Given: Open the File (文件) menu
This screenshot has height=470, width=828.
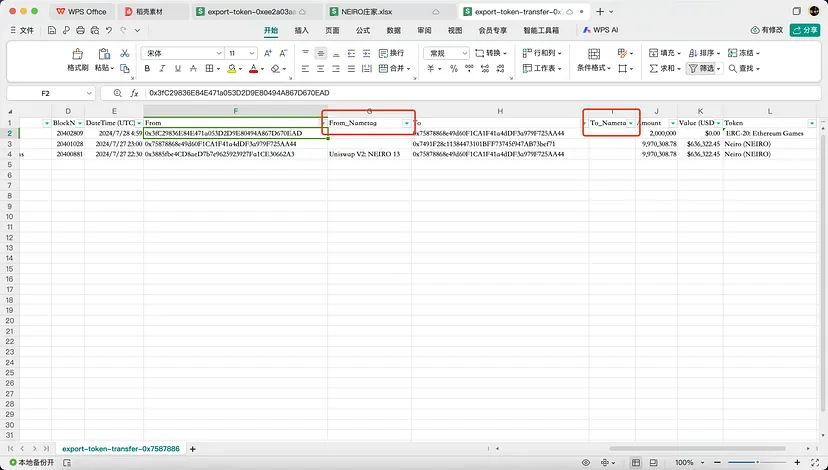Looking at the screenshot, I should (x=22, y=31).
